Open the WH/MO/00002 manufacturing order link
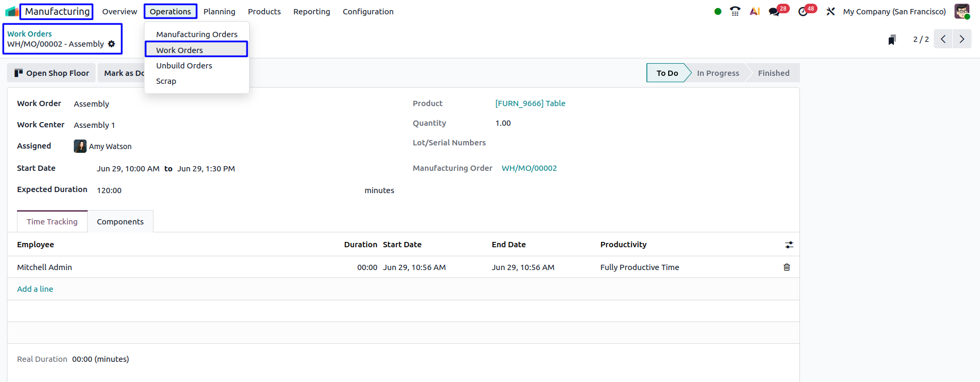The height and width of the screenshot is (382, 980). (529, 168)
